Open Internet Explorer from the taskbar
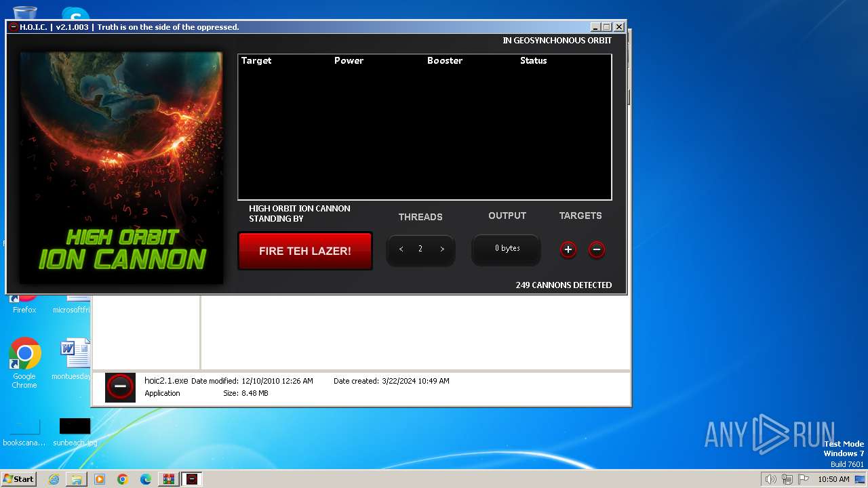This screenshot has height=488, width=868. [x=54, y=479]
